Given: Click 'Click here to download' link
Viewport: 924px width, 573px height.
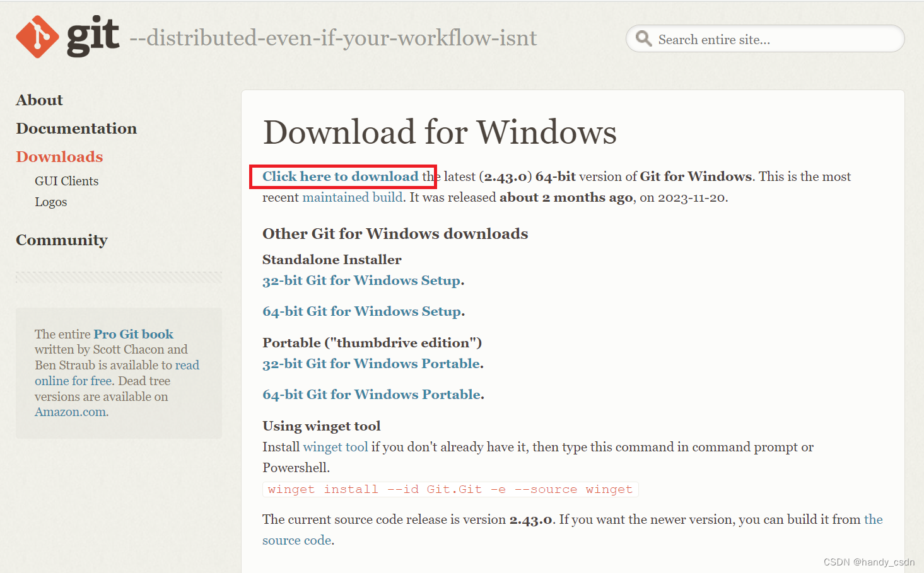Looking at the screenshot, I should pos(341,177).
